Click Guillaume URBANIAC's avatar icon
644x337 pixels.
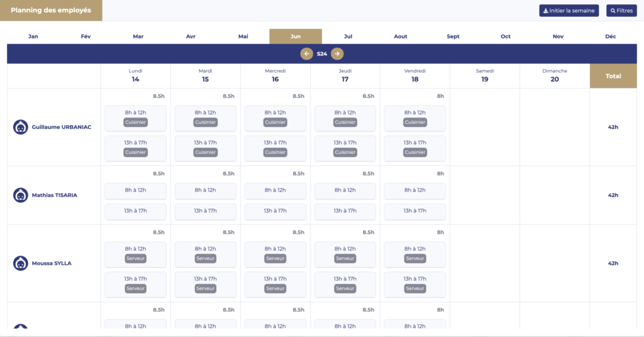pyautogui.click(x=20, y=127)
